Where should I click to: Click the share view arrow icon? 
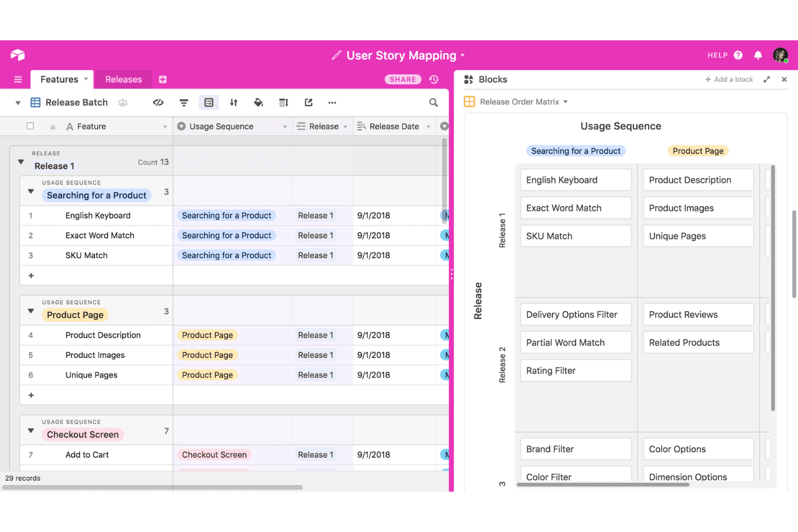coord(308,102)
